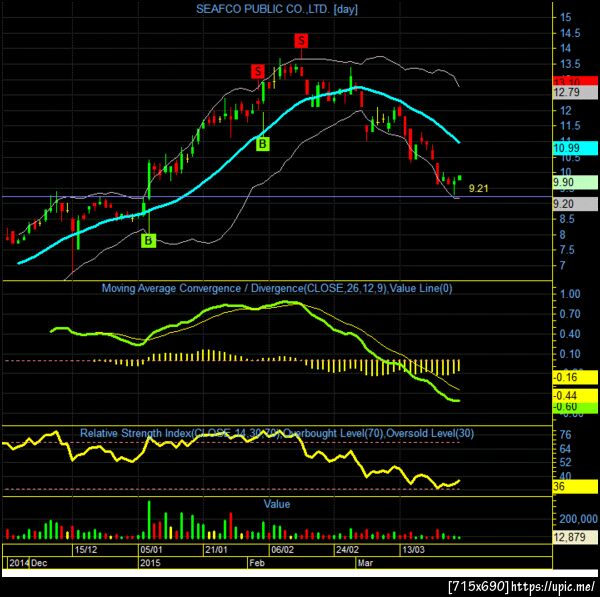Click the Moving Average Convergence / Divergence panel title
Image resolution: width=600 pixels, height=597 pixels.
(277, 288)
